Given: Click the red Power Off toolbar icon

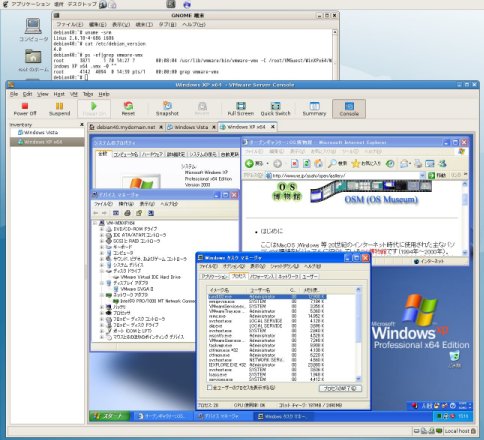Looking at the screenshot, I should tap(25, 106).
